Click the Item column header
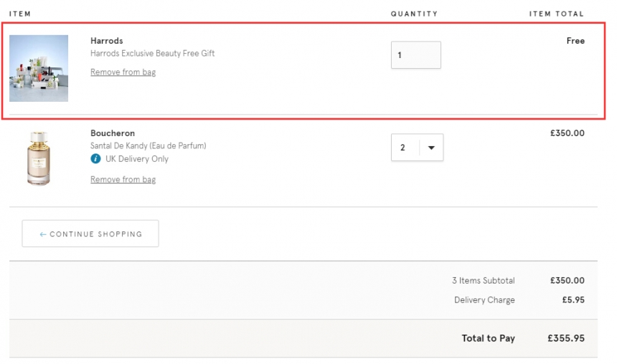This screenshot has height=364, width=617. click(19, 14)
